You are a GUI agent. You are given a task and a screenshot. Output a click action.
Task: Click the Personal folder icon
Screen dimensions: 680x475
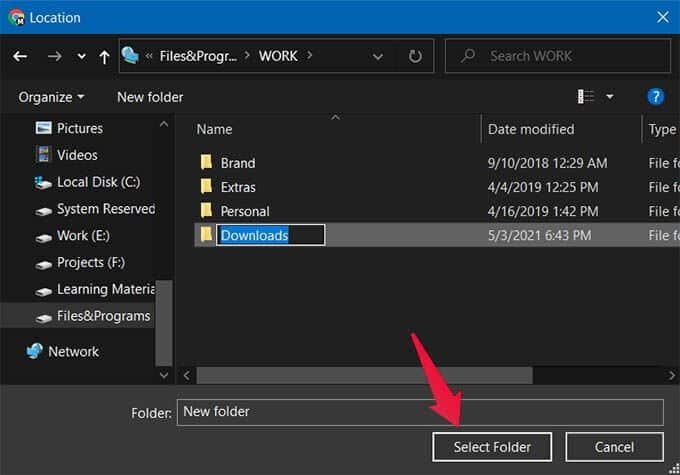point(206,210)
